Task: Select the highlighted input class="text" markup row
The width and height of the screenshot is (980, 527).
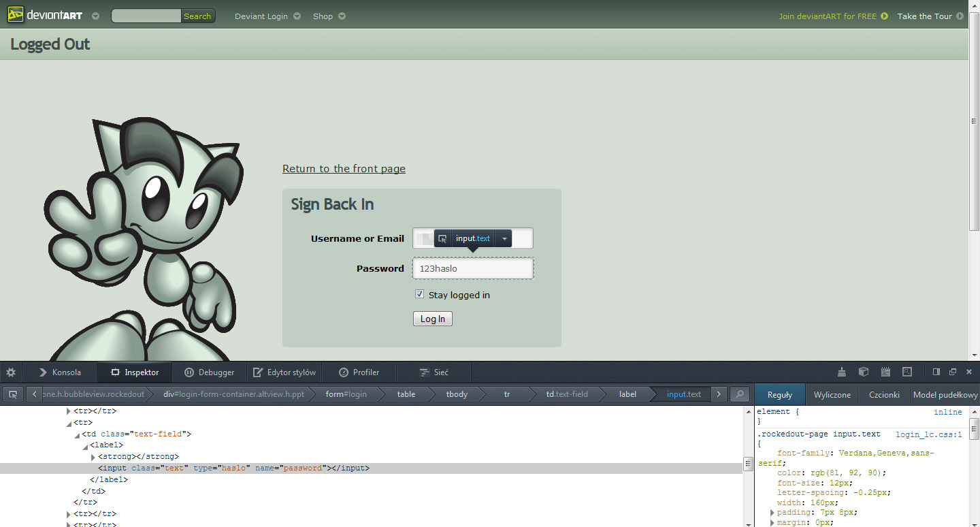Action: (371, 468)
